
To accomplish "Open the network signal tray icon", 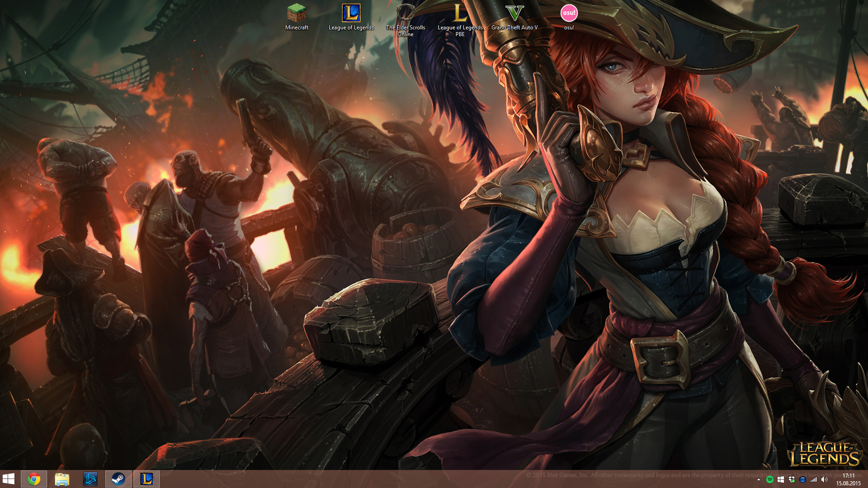I will [813, 479].
